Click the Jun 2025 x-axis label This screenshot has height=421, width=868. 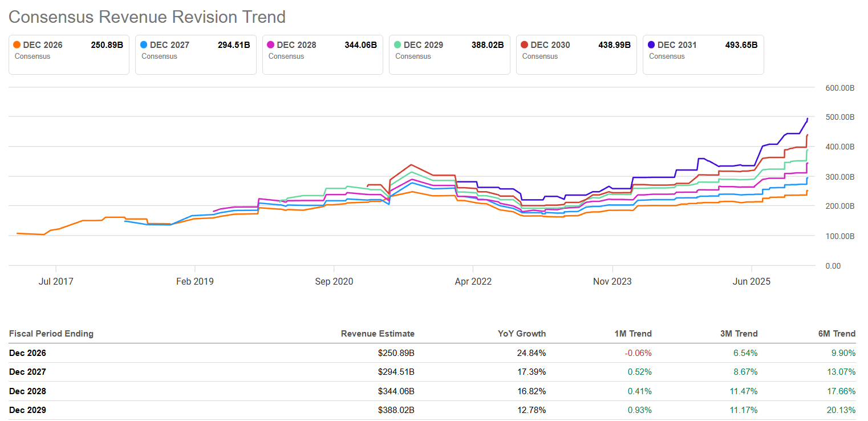(x=752, y=281)
